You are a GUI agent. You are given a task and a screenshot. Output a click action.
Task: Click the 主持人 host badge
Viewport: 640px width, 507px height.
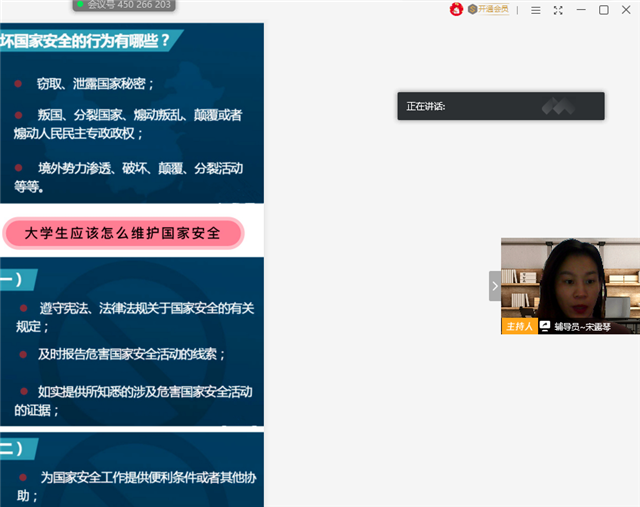point(518,326)
